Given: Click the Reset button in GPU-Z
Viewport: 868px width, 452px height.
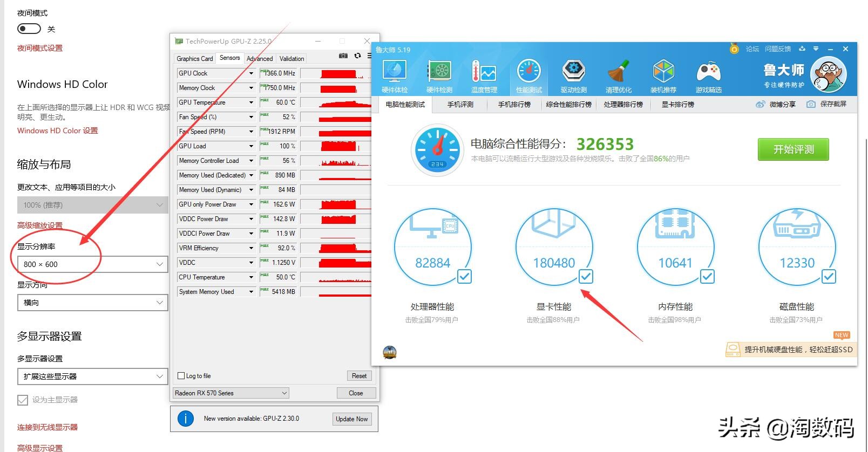Looking at the screenshot, I should (359, 376).
